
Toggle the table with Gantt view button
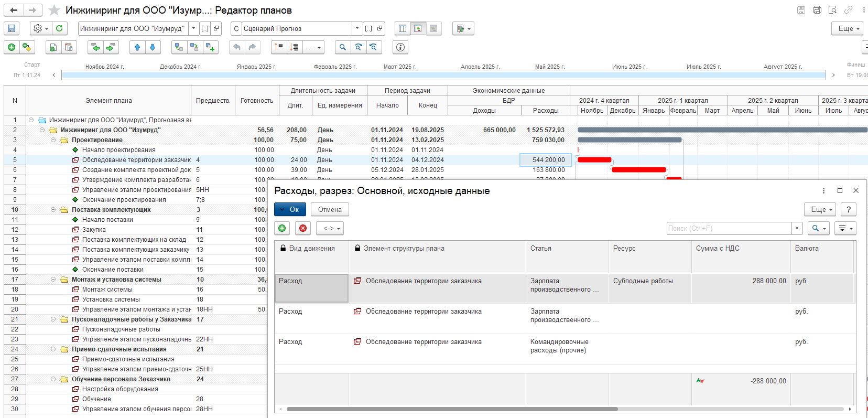tap(418, 29)
